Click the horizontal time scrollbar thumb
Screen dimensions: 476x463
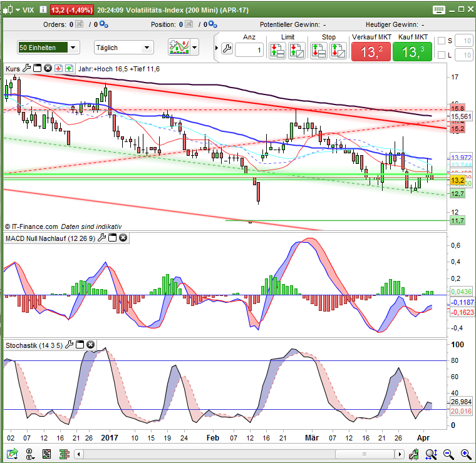point(365,454)
